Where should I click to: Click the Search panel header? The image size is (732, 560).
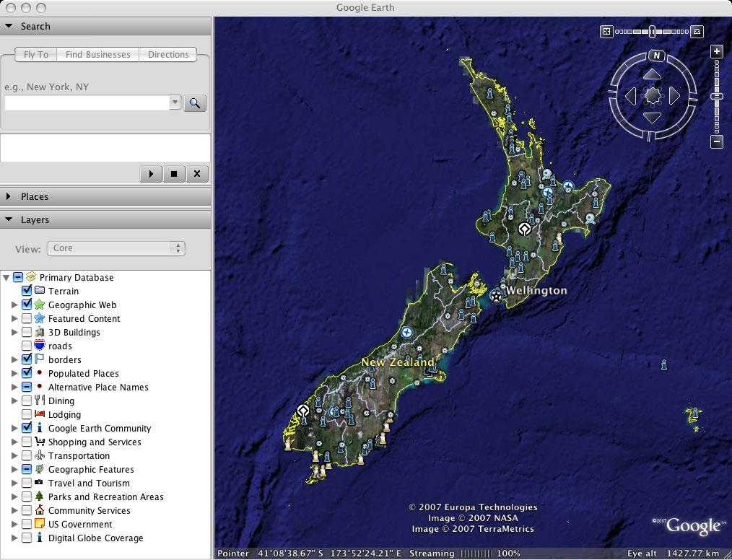point(105,26)
